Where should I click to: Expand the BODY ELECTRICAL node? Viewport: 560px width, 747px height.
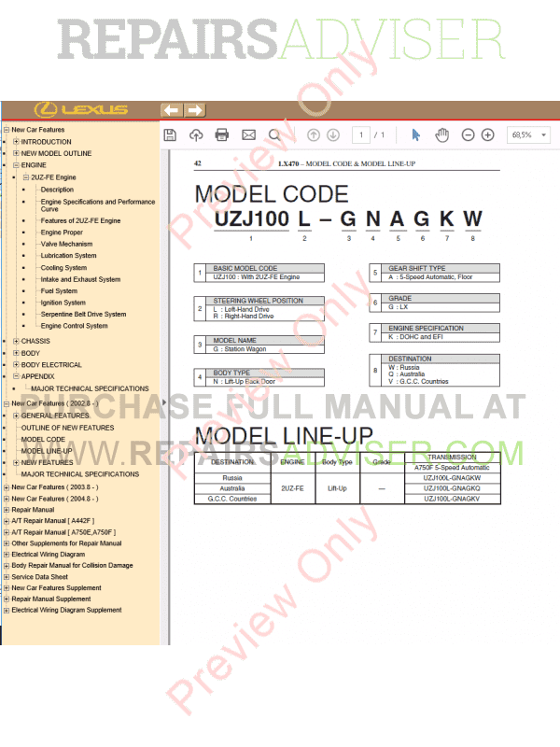[16, 364]
